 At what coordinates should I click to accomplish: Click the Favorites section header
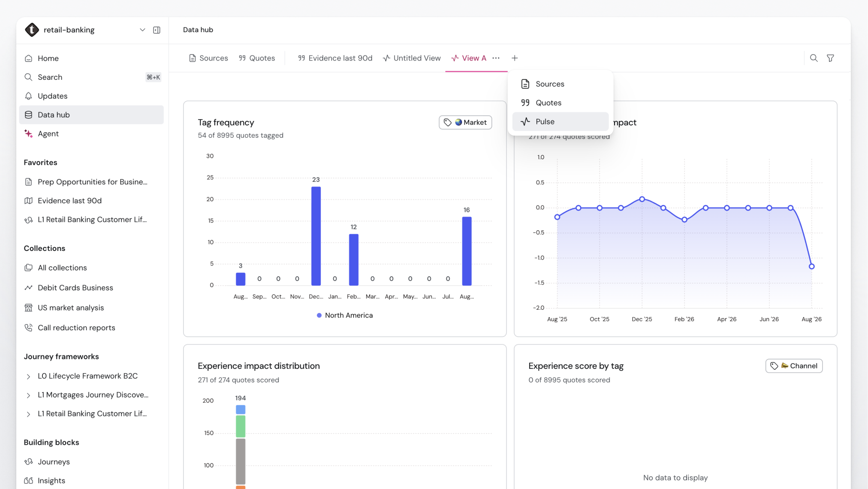41,163
